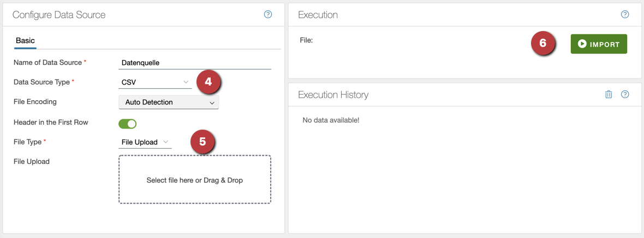Click the File: label in Execution panel

tap(306, 40)
